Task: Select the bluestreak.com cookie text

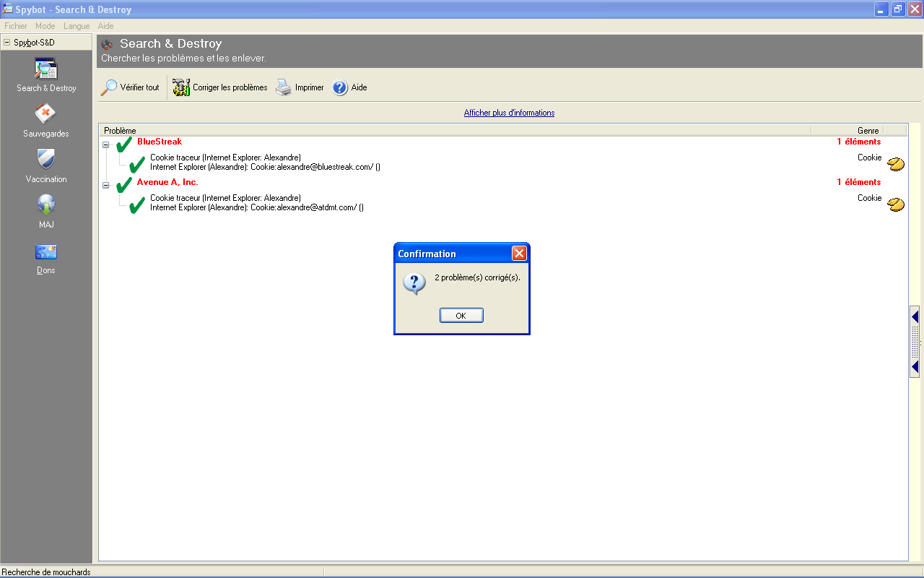Action: (x=265, y=167)
